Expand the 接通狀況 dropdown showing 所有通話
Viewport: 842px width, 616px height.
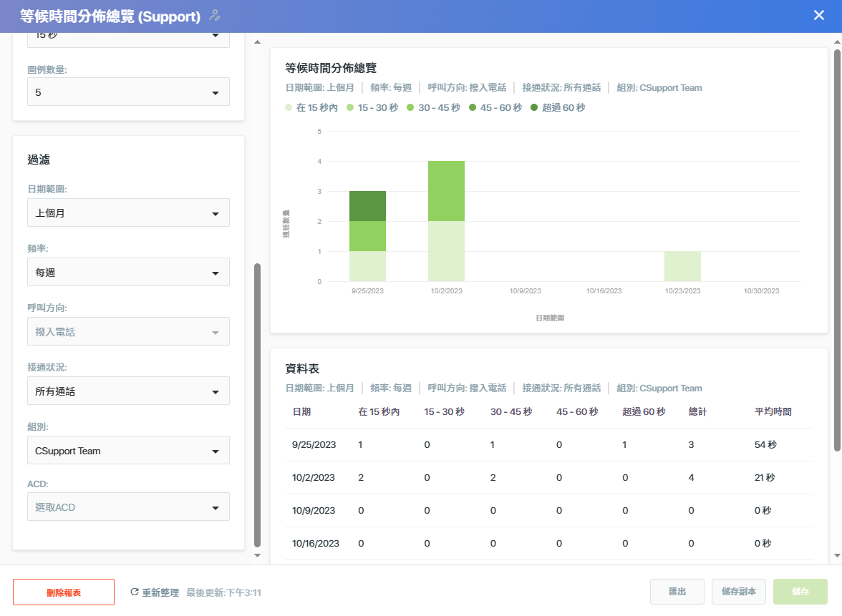coord(128,391)
